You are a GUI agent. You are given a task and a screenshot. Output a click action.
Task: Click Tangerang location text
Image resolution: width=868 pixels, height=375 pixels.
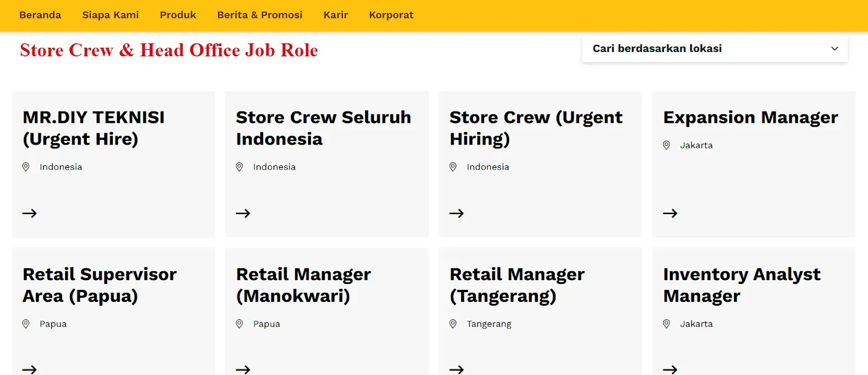[x=489, y=324]
